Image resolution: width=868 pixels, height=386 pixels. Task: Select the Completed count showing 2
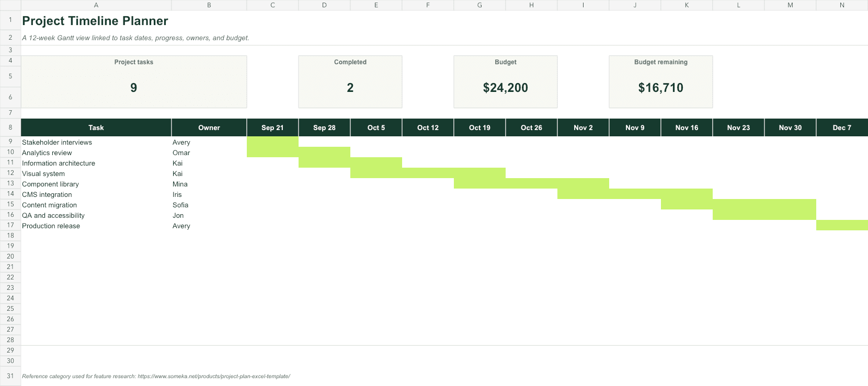click(350, 88)
